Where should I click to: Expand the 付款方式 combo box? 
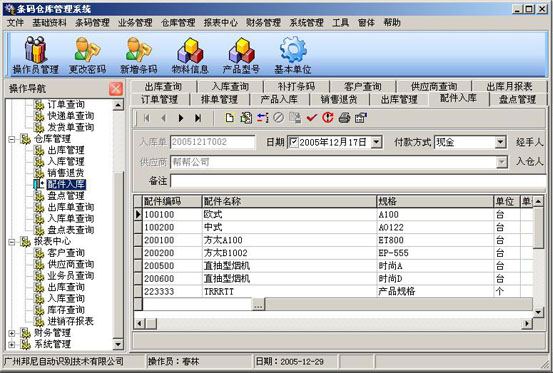[x=500, y=142]
